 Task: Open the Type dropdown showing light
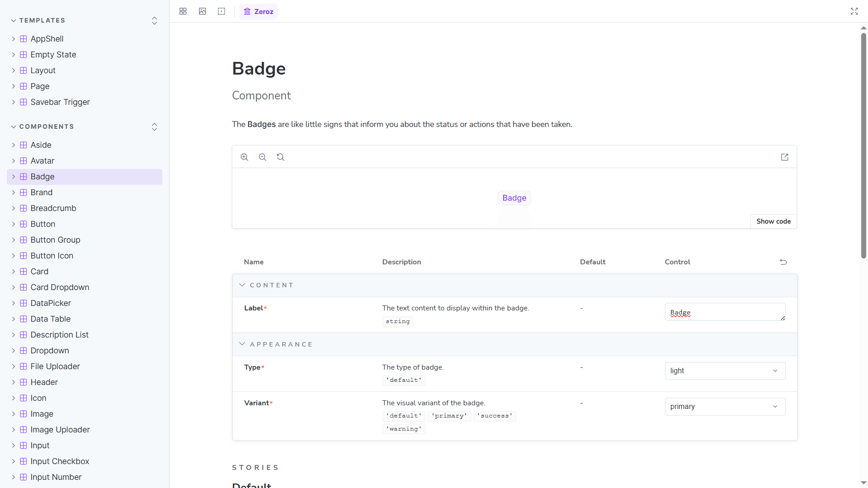(725, 371)
